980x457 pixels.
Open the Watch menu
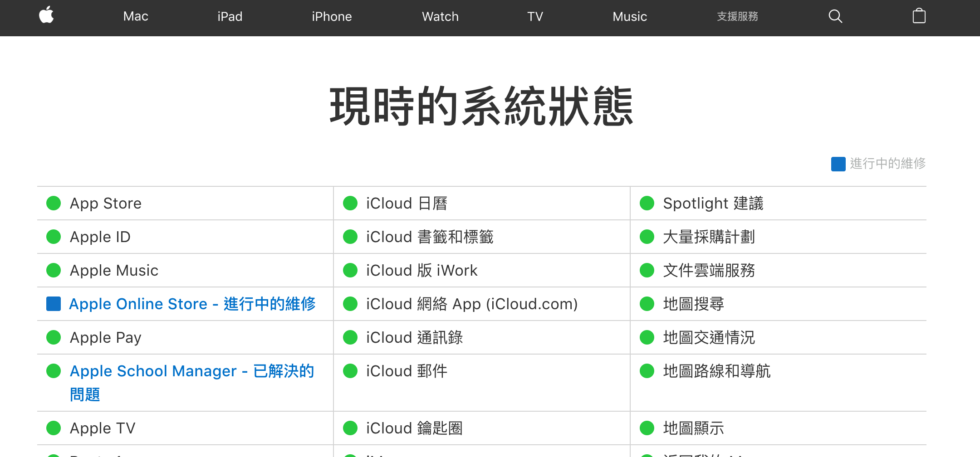(x=440, y=16)
